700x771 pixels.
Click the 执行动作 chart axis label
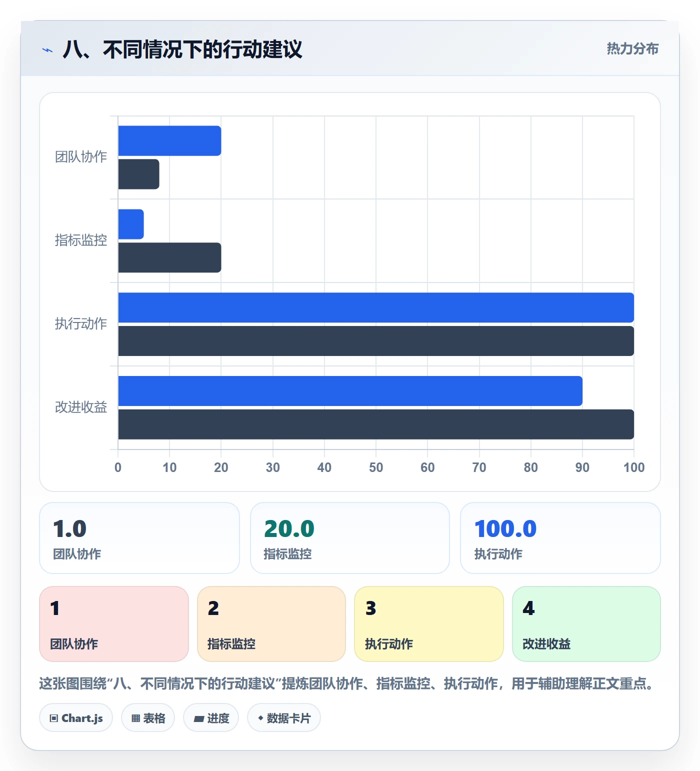point(81,324)
